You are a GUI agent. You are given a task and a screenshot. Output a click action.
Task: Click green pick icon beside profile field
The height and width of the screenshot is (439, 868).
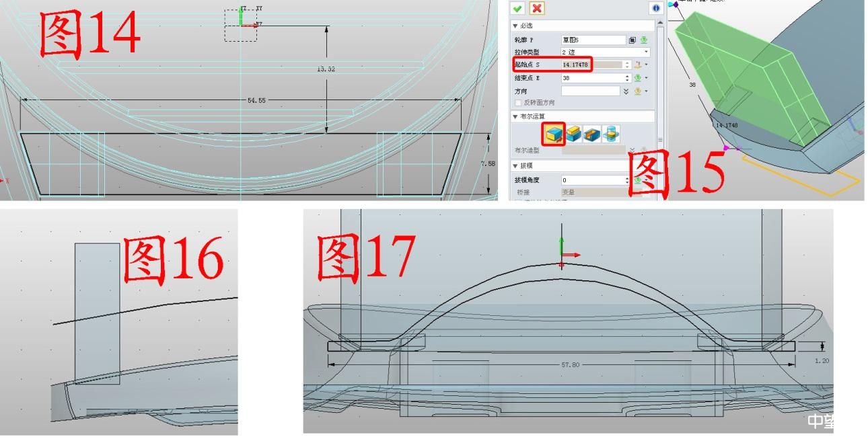pyautogui.click(x=644, y=40)
